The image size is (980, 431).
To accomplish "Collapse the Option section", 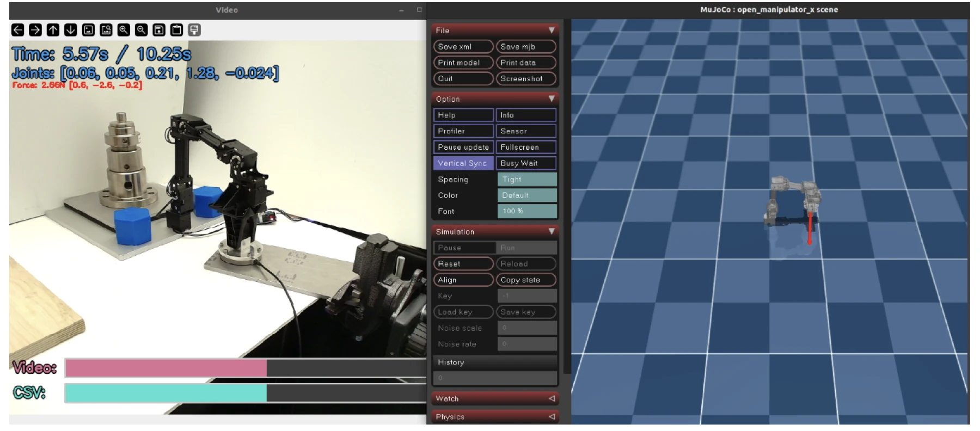I will pos(551,99).
